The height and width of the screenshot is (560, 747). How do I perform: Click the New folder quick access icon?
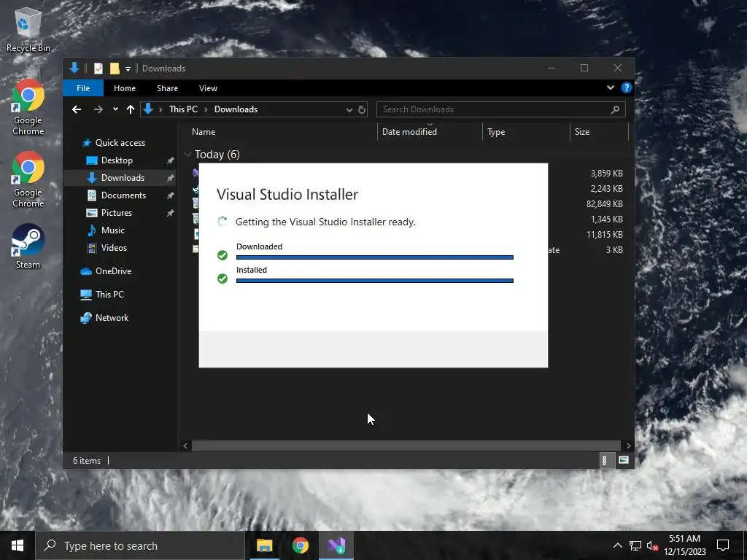coord(115,69)
